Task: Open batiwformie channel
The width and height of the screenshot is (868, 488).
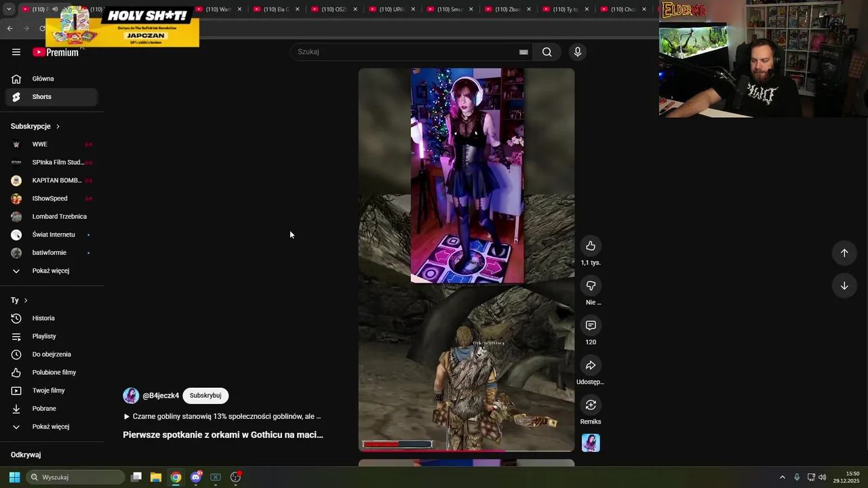Action: pos(52,253)
